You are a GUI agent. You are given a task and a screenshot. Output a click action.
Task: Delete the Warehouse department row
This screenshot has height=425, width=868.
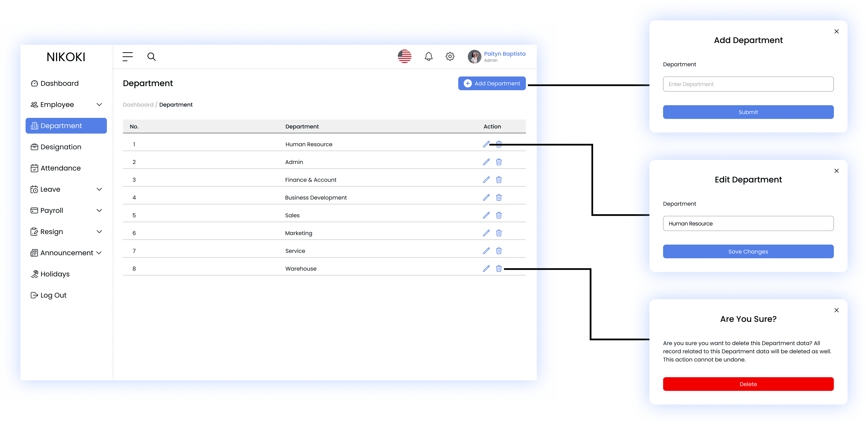499,268
